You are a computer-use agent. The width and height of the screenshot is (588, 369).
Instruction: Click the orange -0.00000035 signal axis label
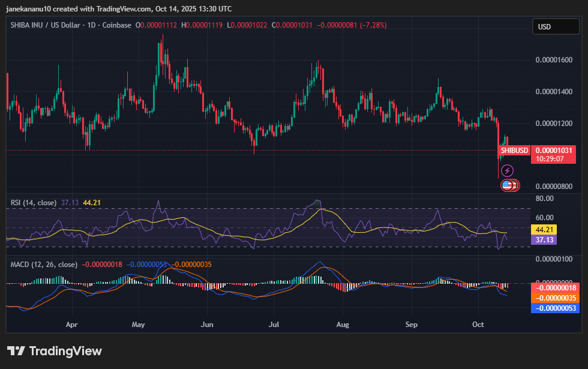[x=554, y=298]
